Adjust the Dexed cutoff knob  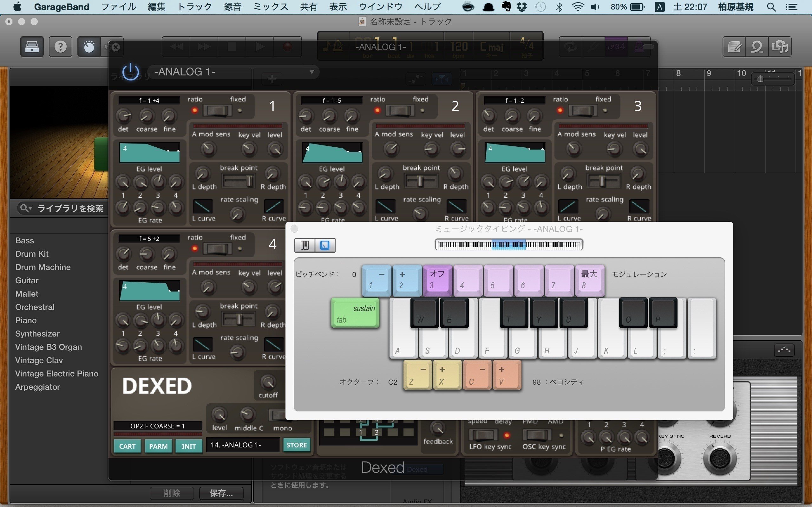click(x=268, y=382)
